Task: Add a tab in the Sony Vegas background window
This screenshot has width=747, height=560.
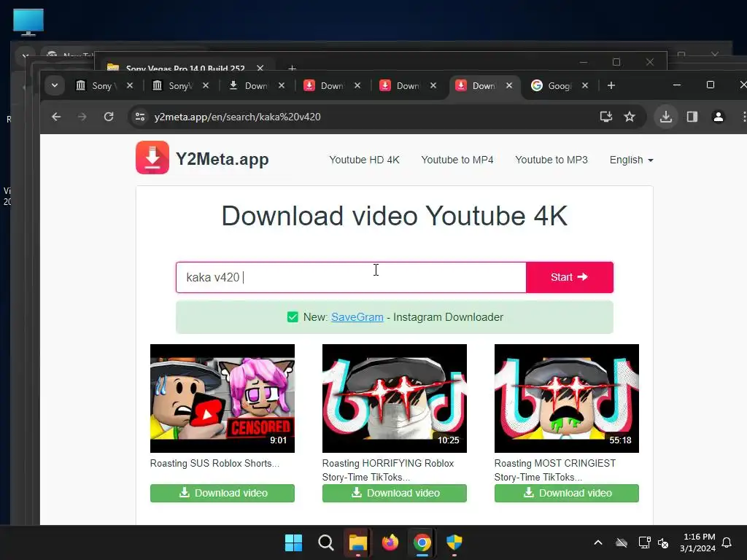Action: (292, 68)
